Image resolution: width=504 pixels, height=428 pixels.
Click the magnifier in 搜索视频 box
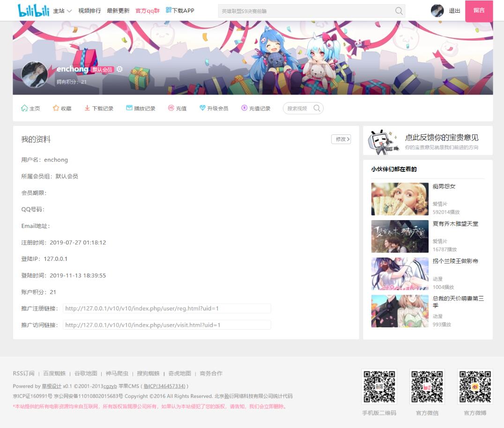(317, 108)
